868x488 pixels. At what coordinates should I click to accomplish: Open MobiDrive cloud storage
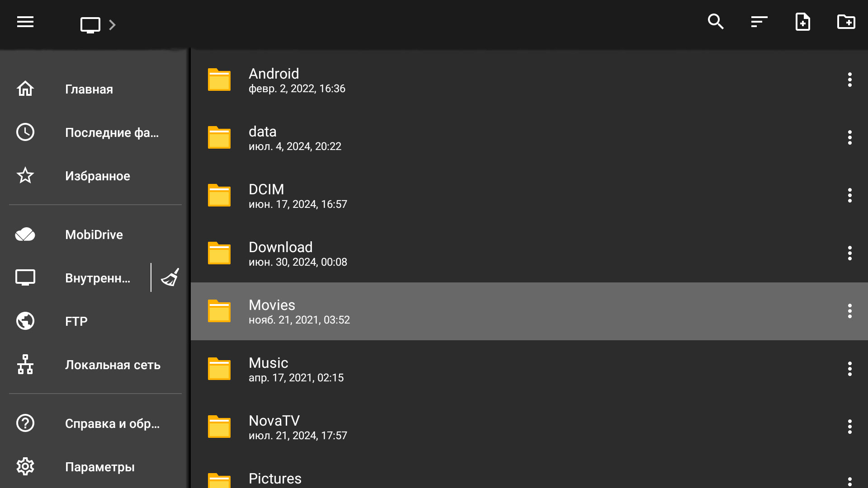tap(95, 235)
